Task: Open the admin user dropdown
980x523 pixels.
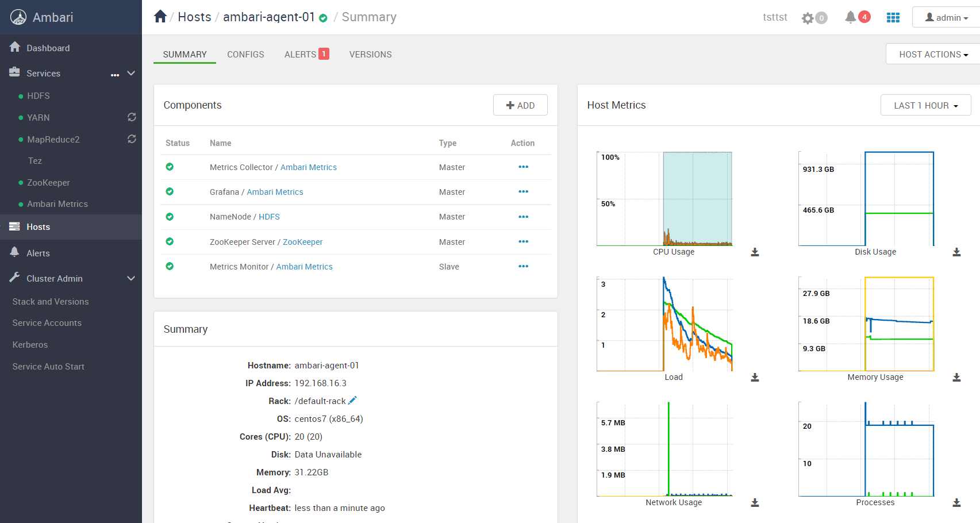Action: [x=946, y=17]
